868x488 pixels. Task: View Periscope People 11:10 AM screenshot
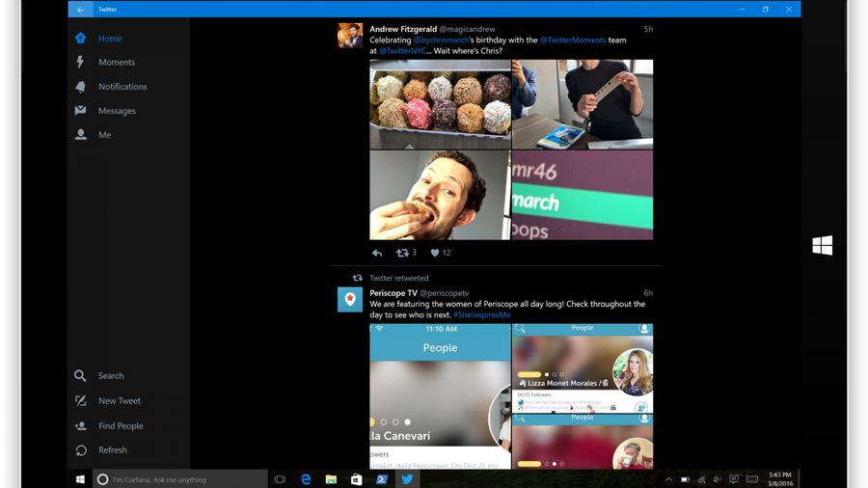(x=440, y=396)
